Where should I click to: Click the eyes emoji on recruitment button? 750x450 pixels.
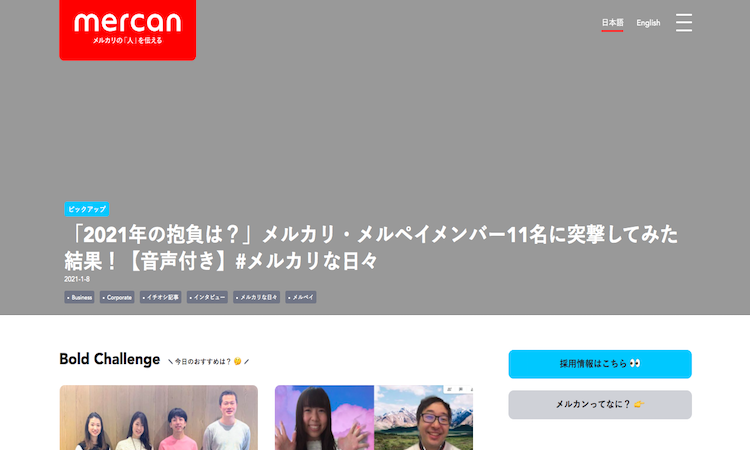click(635, 363)
